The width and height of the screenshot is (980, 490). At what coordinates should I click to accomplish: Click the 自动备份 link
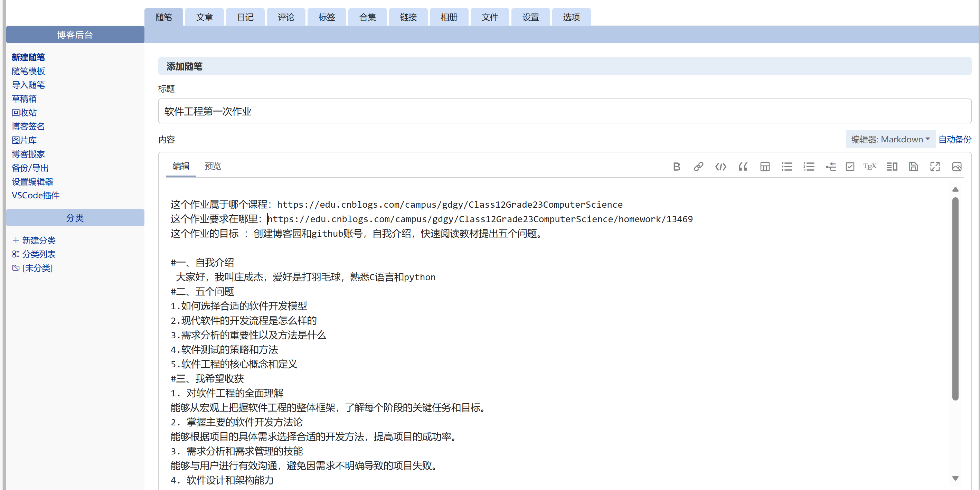954,139
